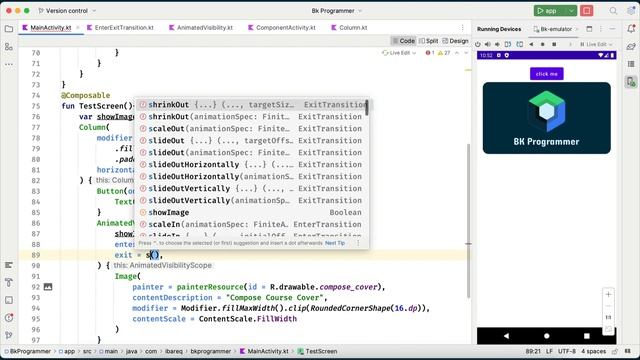Jump to previous highlighted error arrow up
This screenshot has width=640, height=360.
point(457,53)
